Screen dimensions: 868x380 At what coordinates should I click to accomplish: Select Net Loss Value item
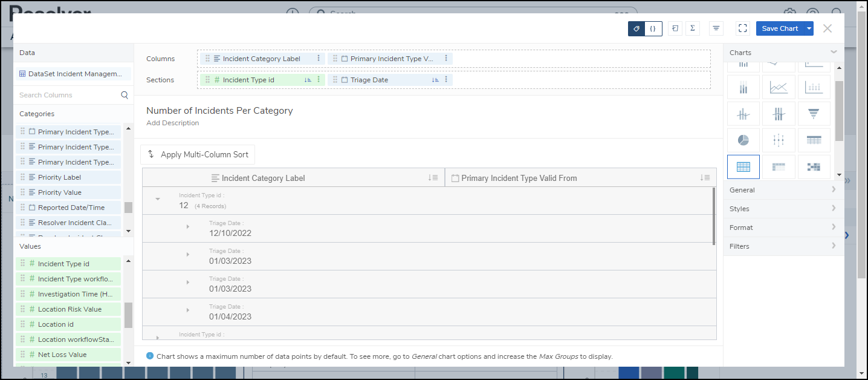tap(68, 355)
